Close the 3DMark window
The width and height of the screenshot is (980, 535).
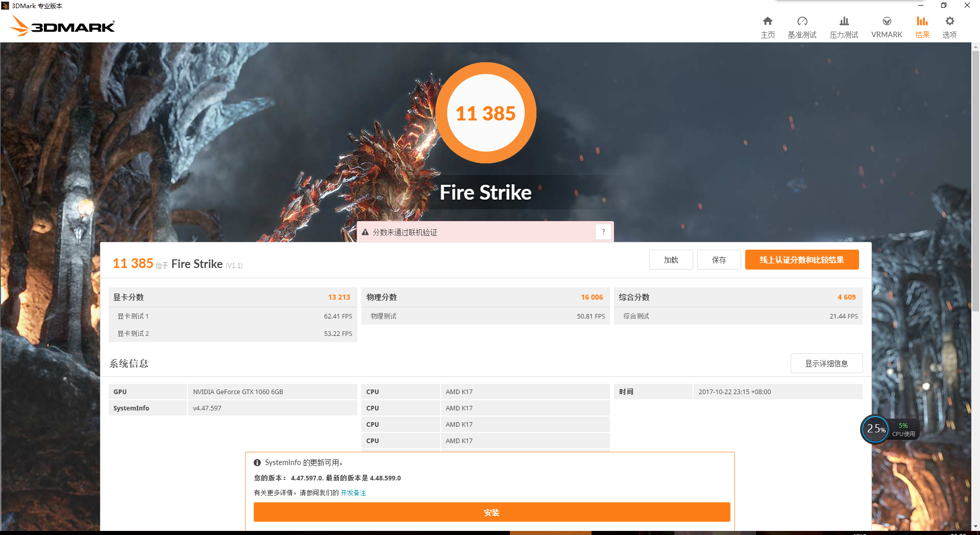click(967, 6)
